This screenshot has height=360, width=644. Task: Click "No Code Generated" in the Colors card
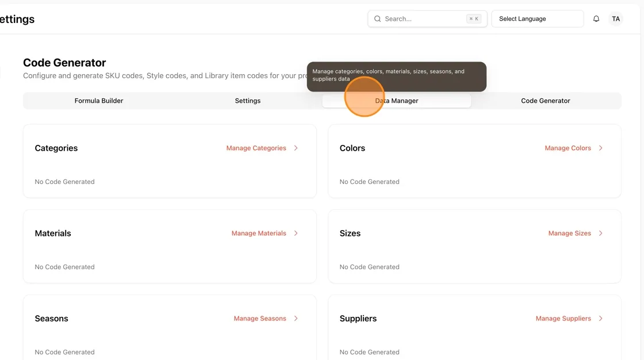pyautogui.click(x=369, y=182)
